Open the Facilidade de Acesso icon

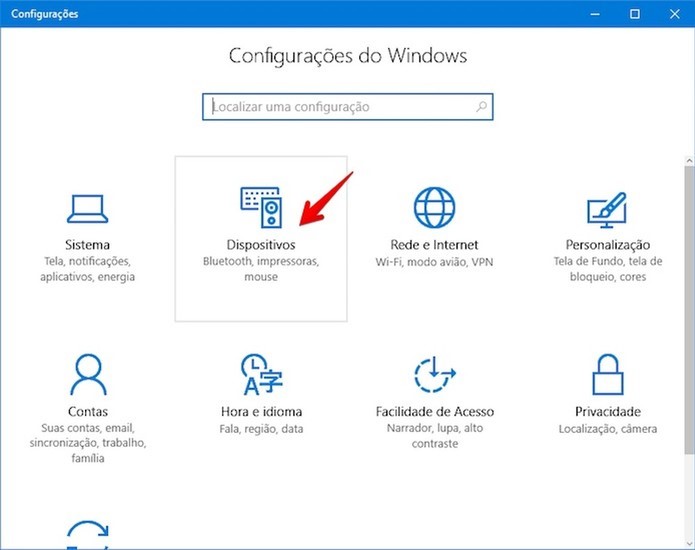tap(434, 374)
